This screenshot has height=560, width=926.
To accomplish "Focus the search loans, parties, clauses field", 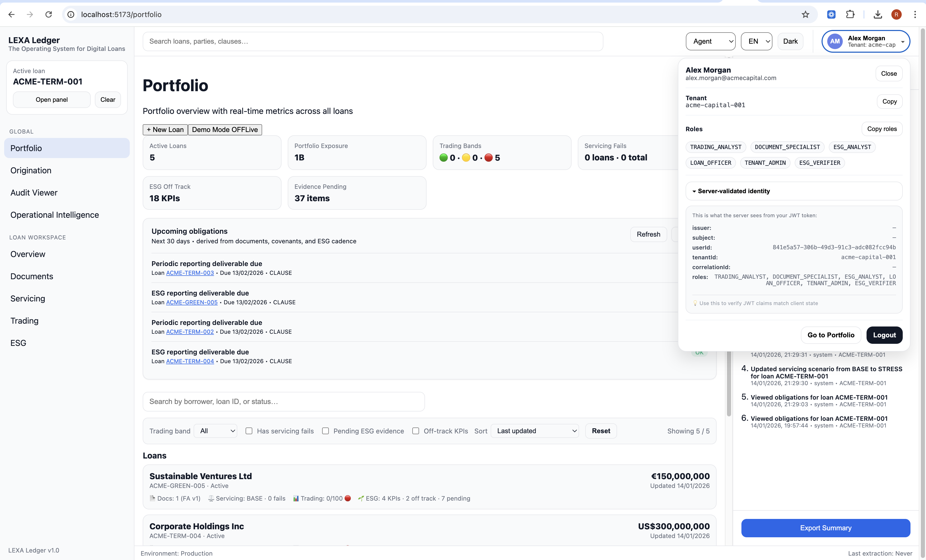I will (373, 41).
